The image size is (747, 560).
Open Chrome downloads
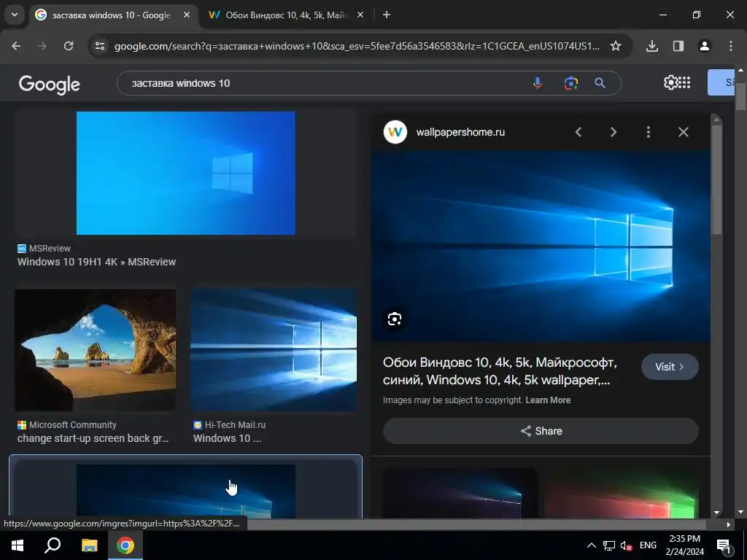pyautogui.click(x=652, y=46)
